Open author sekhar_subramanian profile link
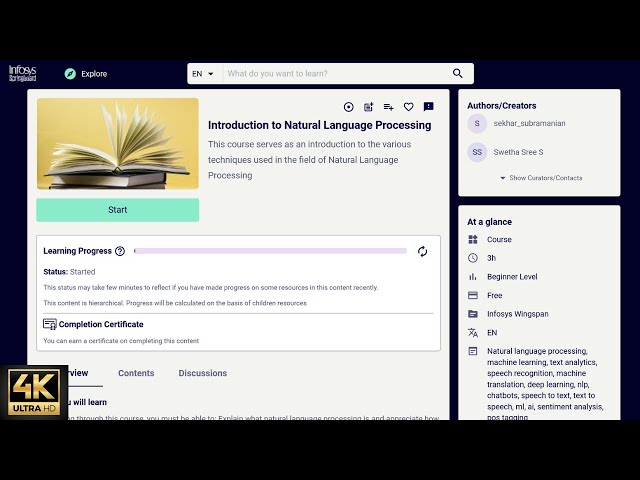The width and height of the screenshot is (640, 480). 529,123
